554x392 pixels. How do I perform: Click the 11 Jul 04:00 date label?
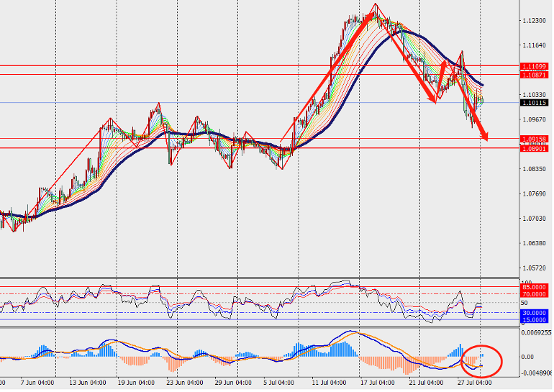pos(329,383)
